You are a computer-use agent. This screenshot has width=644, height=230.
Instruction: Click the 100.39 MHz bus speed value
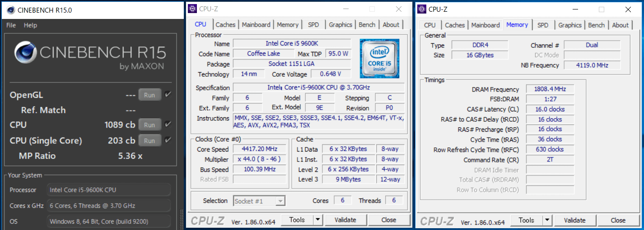(261, 170)
